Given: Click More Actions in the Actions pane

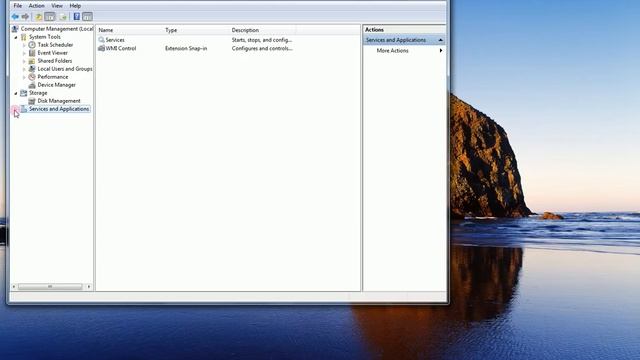Looking at the screenshot, I should tap(392, 51).
